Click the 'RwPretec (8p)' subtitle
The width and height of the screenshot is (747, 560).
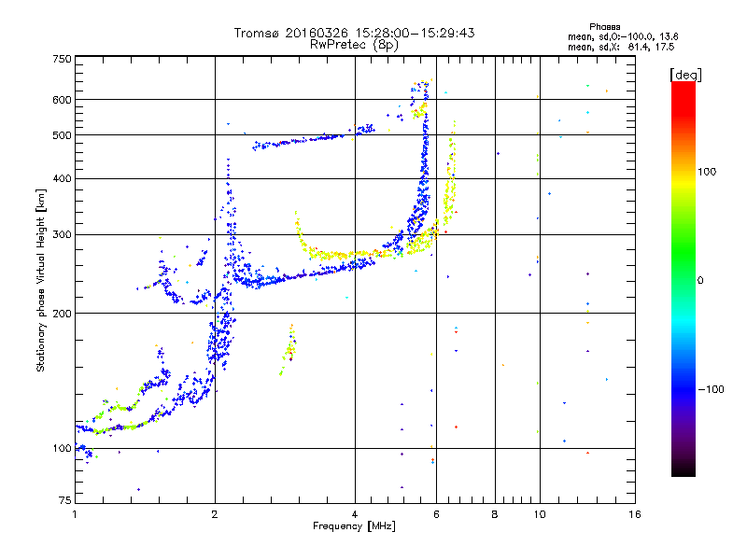[x=354, y=45]
